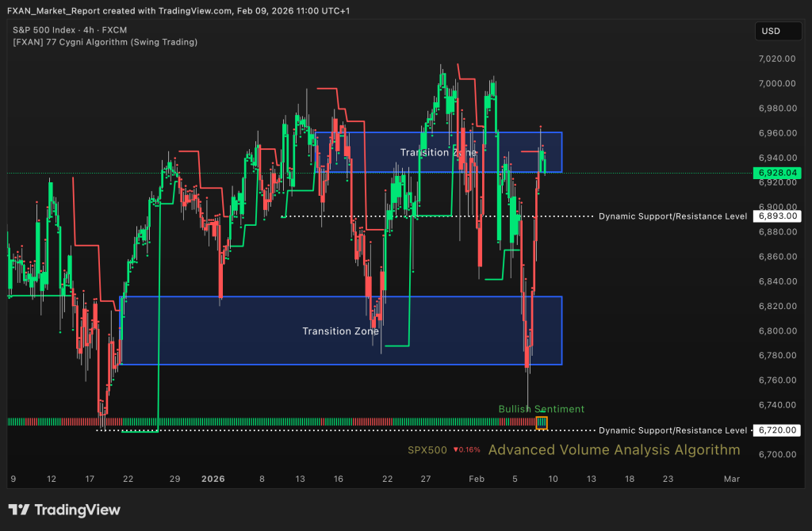Open the FXAN 77 Cygni Algorithm indicator label
Viewport: 812px width, 531px height.
(105, 42)
